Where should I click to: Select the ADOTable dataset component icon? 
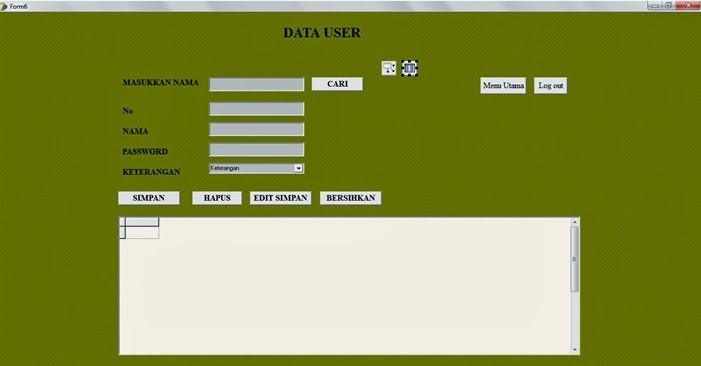pyautogui.click(x=410, y=68)
